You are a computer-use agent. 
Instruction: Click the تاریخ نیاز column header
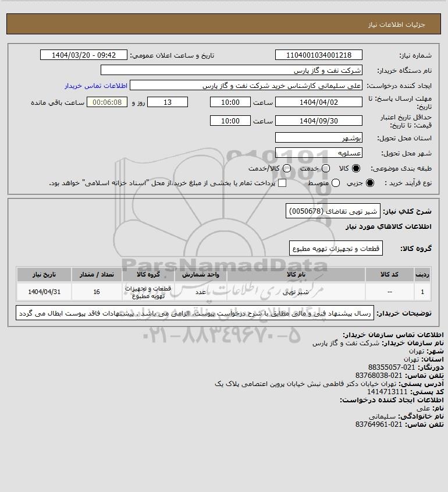[44, 275]
